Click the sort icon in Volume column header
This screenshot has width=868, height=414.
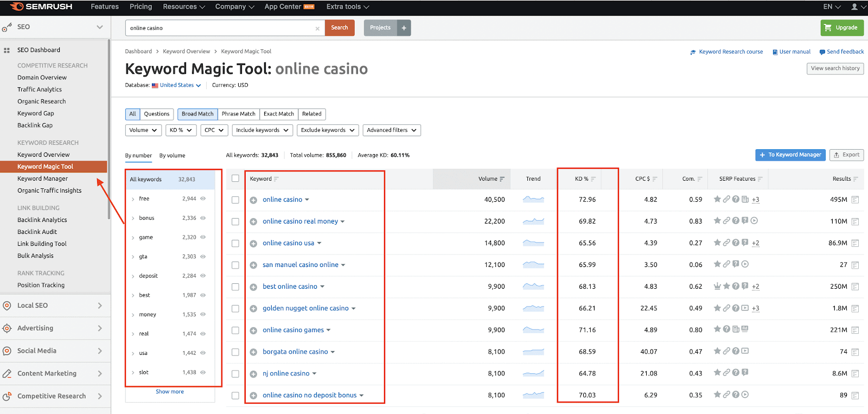pos(502,179)
